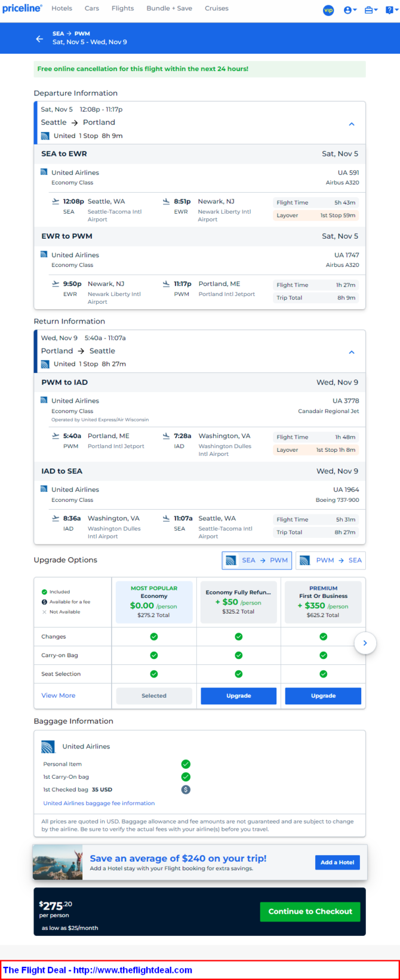Viewport: 400px width, 980px height.
Task: Click United logo next to PWM to IAD segment
Action: (44, 400)
